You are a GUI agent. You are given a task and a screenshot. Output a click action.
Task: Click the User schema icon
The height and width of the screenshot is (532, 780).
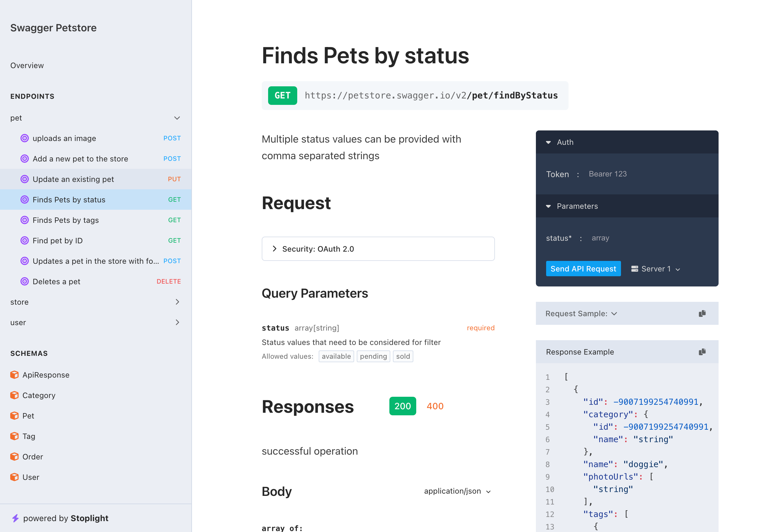tap(15, 476)
